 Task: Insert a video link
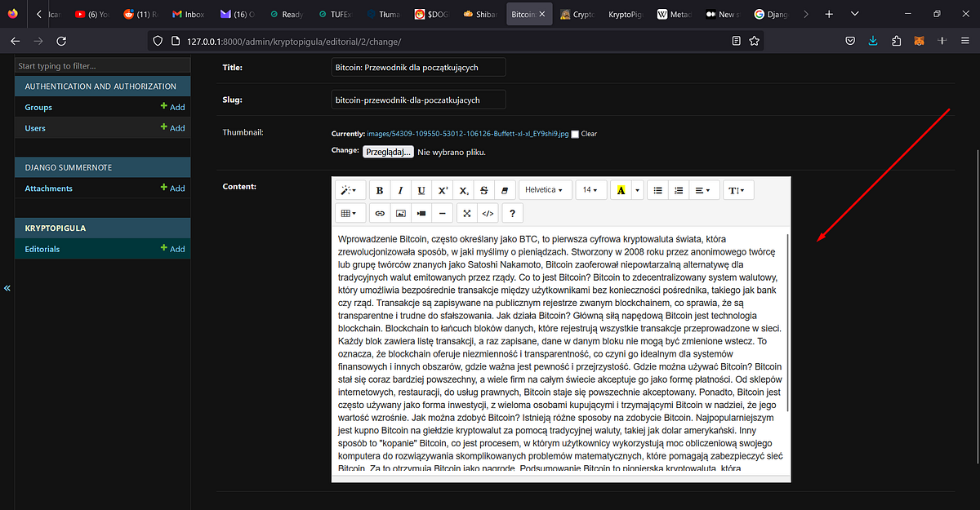[421, 213]
